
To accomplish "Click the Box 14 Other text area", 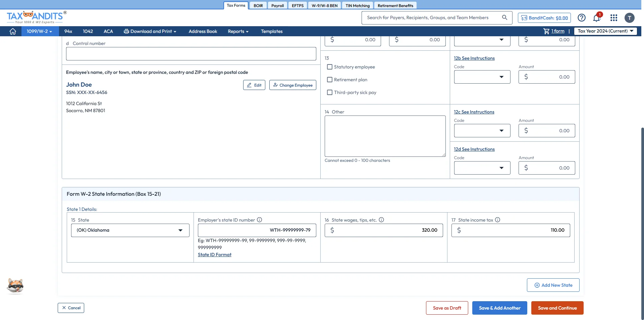I will coord(385,136).
